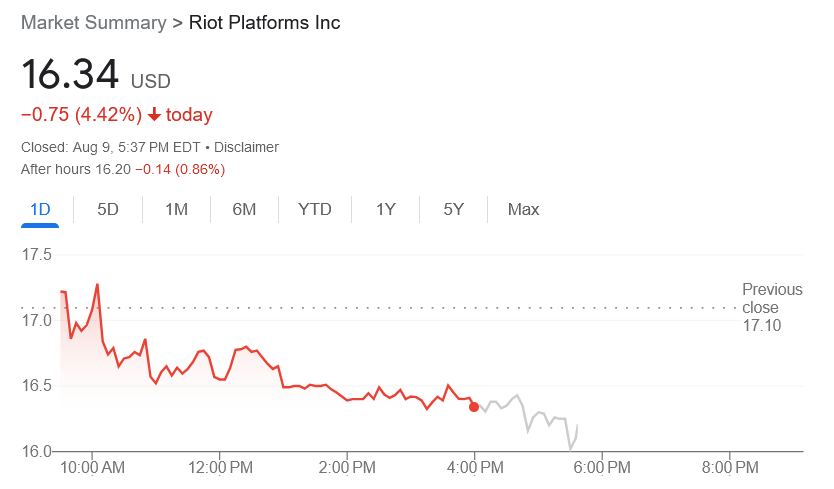Open the Market Summary breadcrumb link
This screenshot has height=489, width=834.
93,22
